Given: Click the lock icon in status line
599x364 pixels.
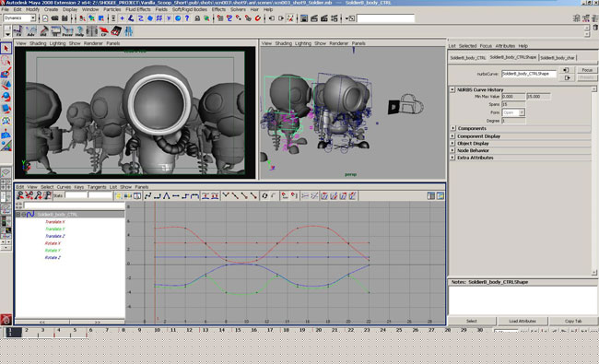Looking at the screenshot, I should coord(197,18).
